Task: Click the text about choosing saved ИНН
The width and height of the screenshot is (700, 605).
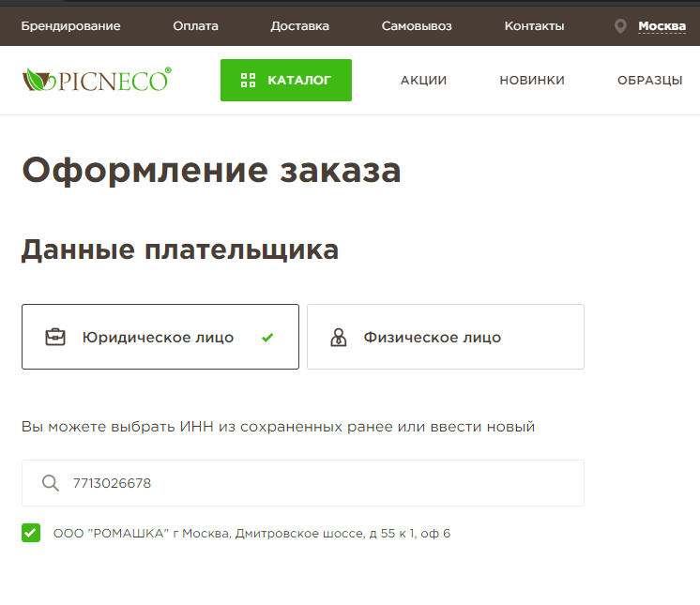Action: pos(278,427)
